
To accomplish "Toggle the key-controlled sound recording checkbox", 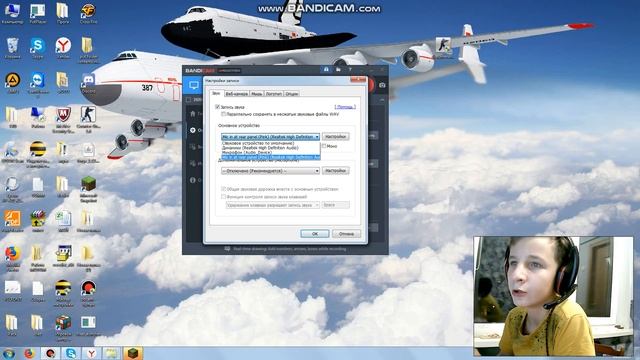I will point(223,197).
